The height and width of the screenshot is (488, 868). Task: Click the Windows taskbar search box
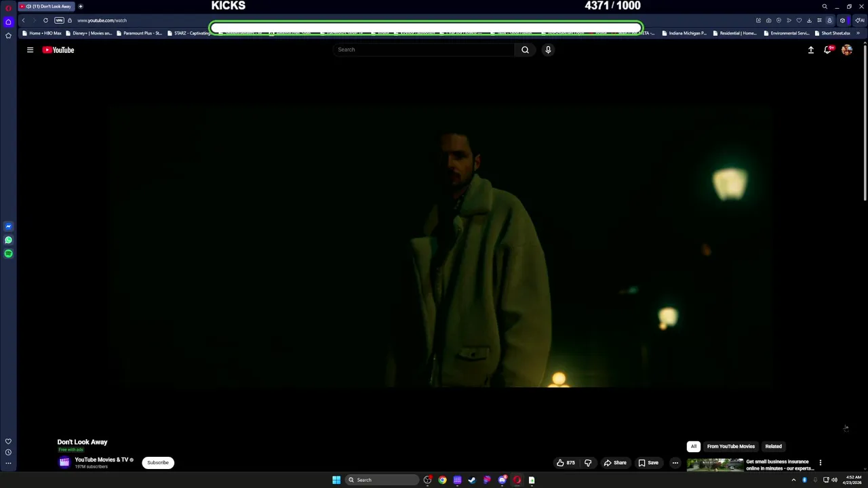382,480
